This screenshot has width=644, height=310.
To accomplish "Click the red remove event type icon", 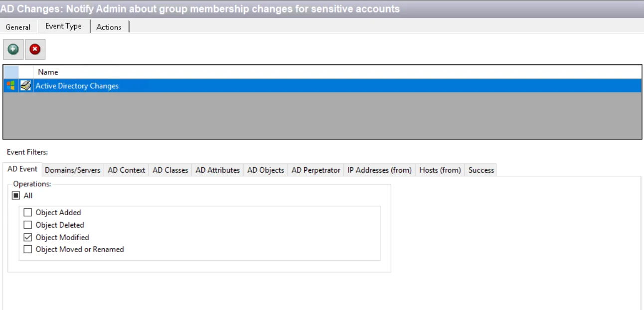I will pos(35,49).
